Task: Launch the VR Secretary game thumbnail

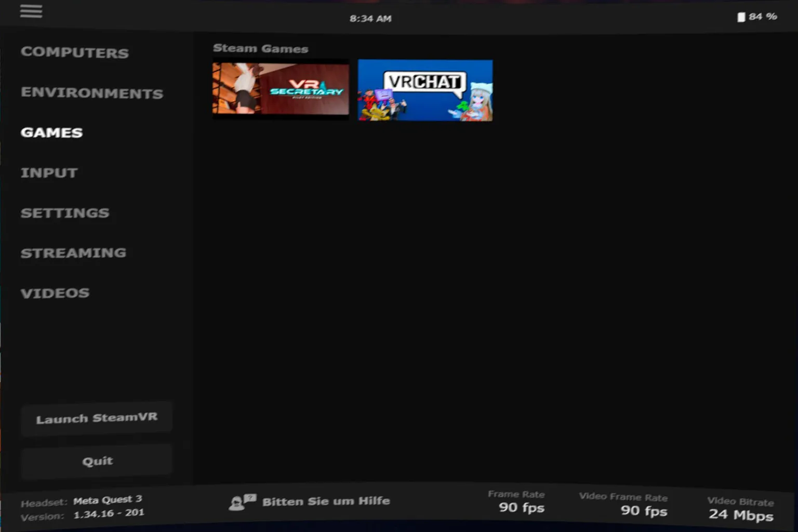Action: 281,89
